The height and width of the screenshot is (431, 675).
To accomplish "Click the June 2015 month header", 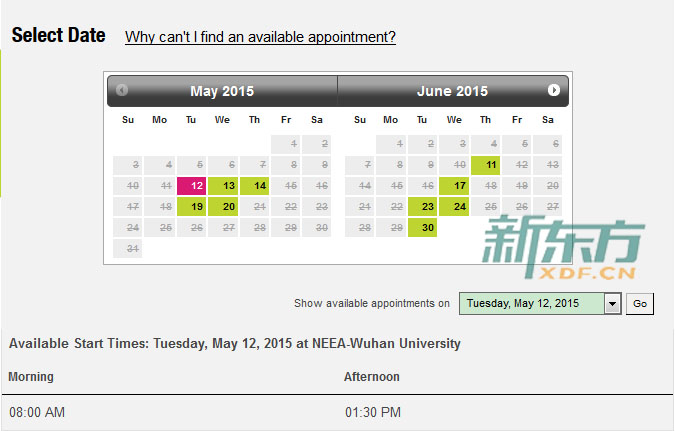I will coord(452,91).
